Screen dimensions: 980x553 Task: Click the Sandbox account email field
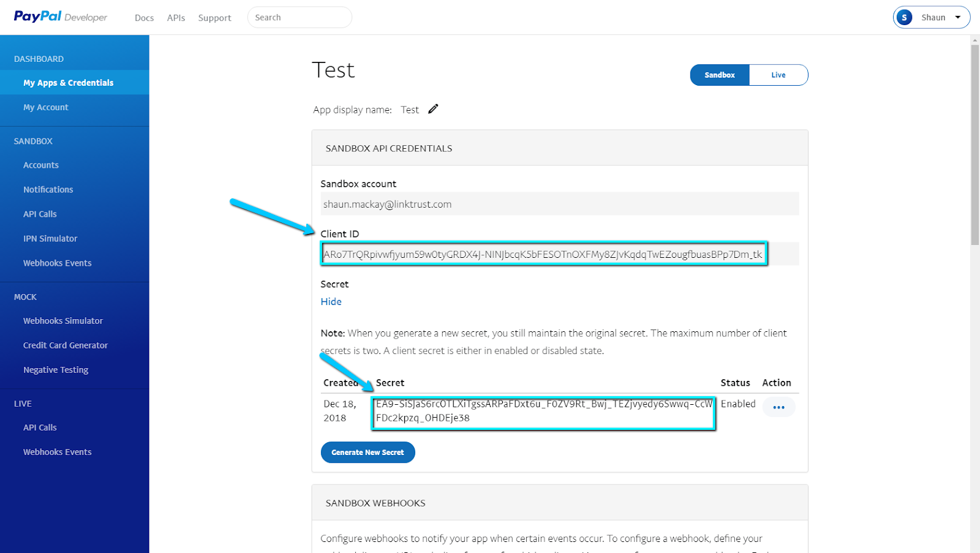pyautogui.click(x=560, y=204)
